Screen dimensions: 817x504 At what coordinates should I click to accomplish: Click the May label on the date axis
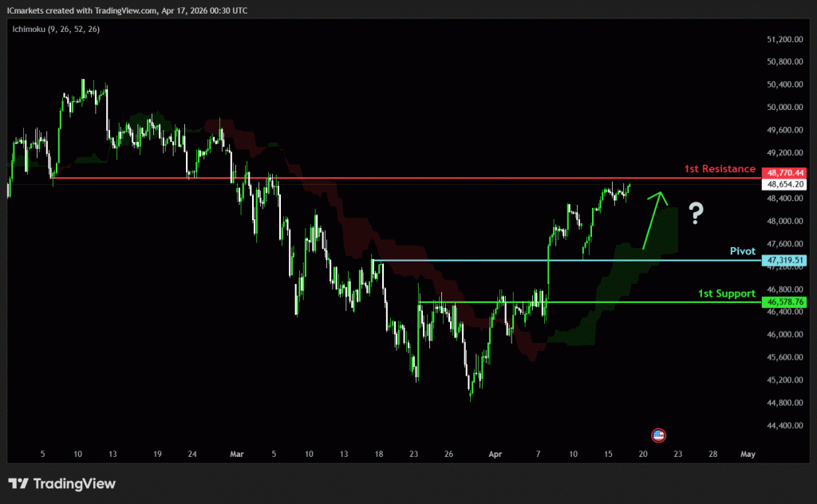pyautogui.click(x=747, y=454)
